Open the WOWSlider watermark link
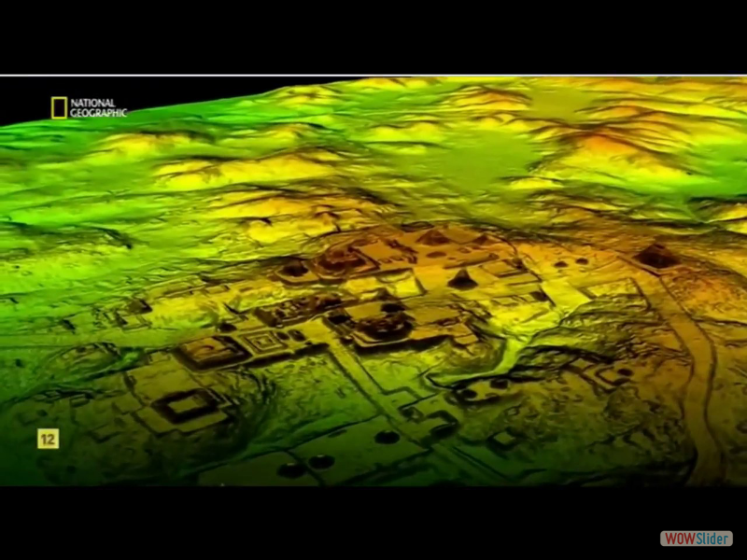 click(697, 539)
